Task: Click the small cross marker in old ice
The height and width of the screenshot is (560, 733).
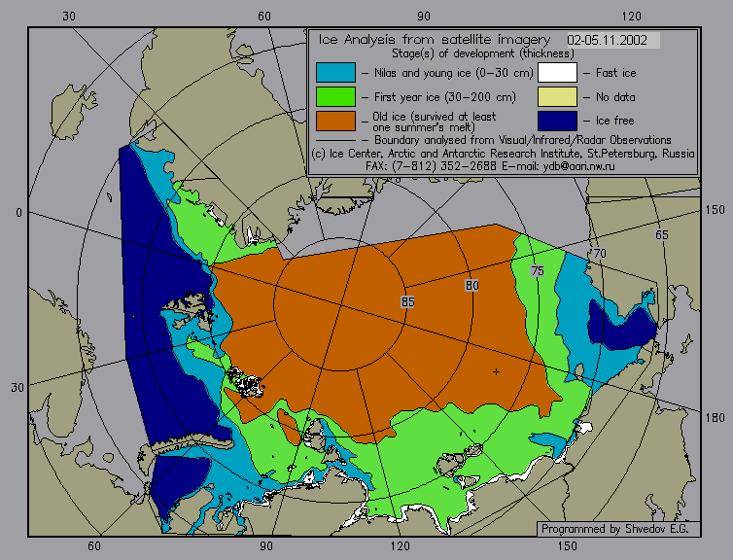Action: tap(496, 372)
